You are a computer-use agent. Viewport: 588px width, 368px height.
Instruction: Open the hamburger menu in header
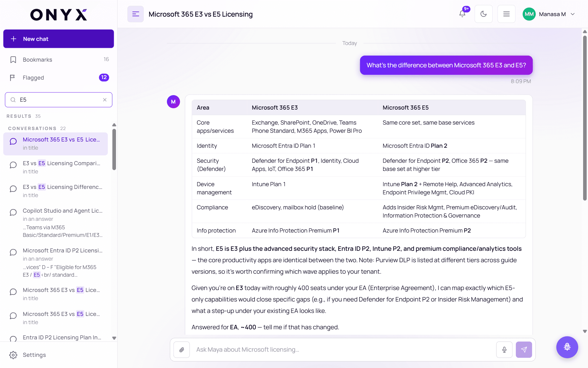pyautogui.click(x=506, y=14)
